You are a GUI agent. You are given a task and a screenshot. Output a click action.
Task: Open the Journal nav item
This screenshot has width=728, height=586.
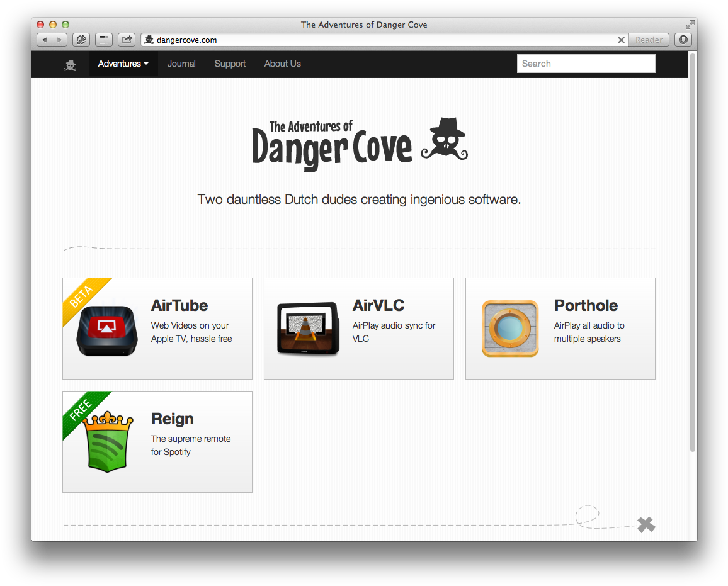tap(181, 64)
